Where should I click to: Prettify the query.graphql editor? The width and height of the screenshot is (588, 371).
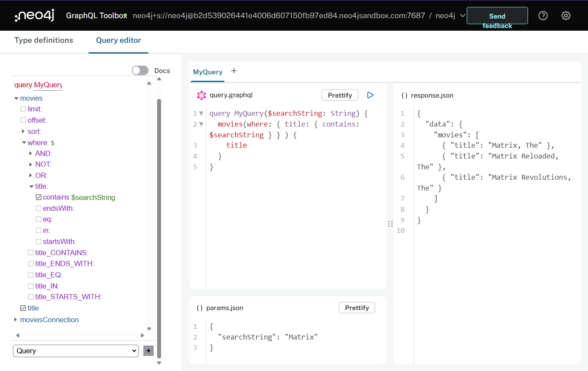point(340,95)
